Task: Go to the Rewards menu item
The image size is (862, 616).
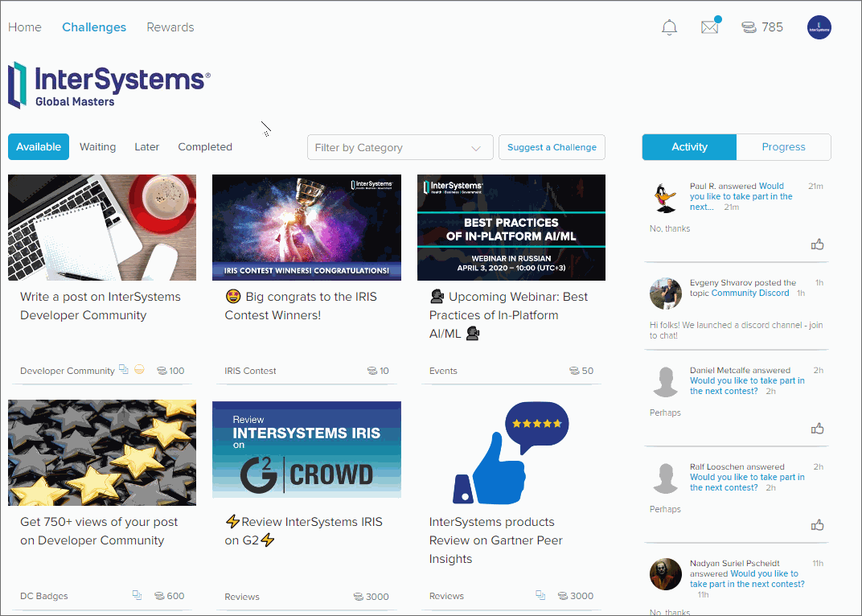Action: tap(170, 27)
